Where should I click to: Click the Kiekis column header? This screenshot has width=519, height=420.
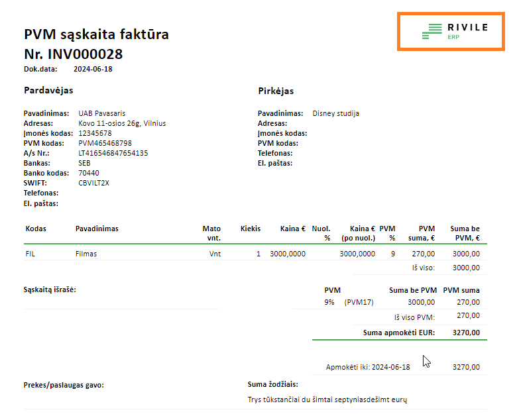(x=250, y=229)
